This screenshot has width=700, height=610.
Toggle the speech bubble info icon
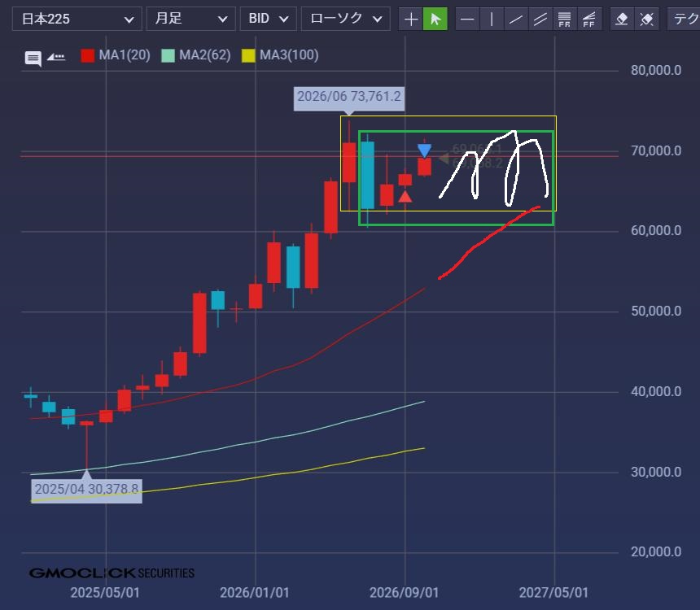pos(33,58)
